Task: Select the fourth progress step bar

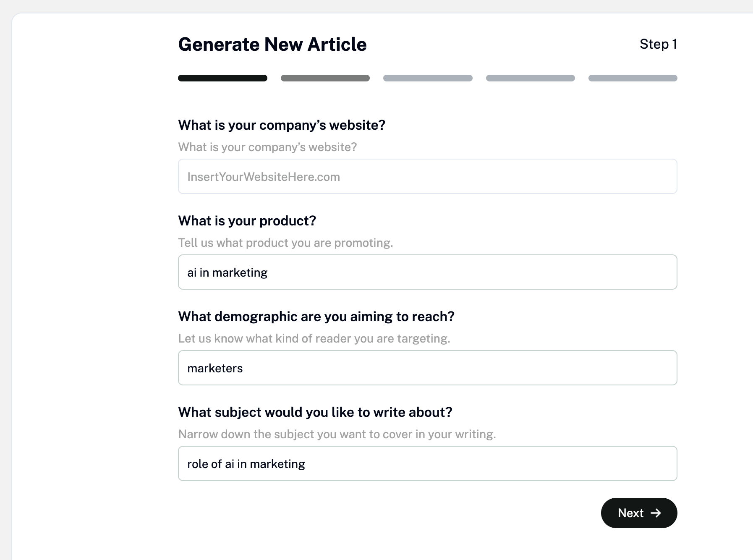Action: (530, 78)
